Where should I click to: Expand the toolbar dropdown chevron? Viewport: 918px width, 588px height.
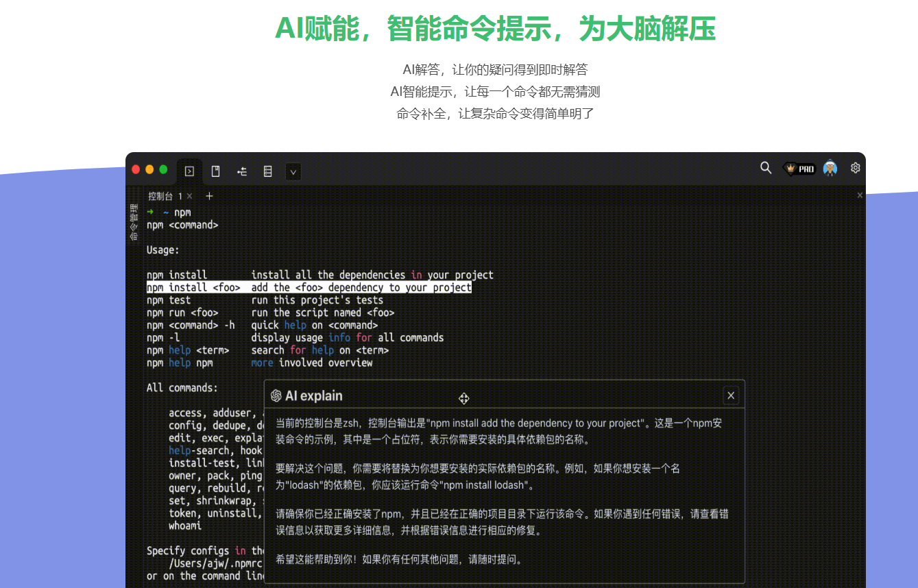pos(293,172)
